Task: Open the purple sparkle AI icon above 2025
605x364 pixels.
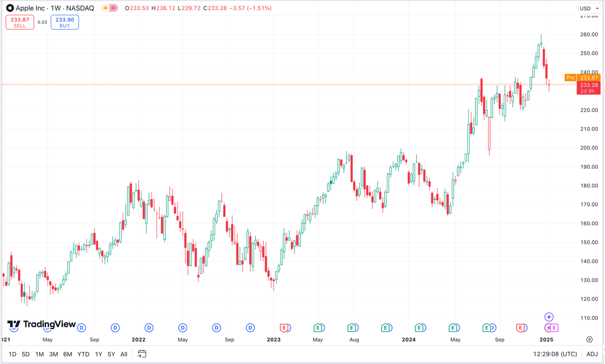Action: (548, 316)
